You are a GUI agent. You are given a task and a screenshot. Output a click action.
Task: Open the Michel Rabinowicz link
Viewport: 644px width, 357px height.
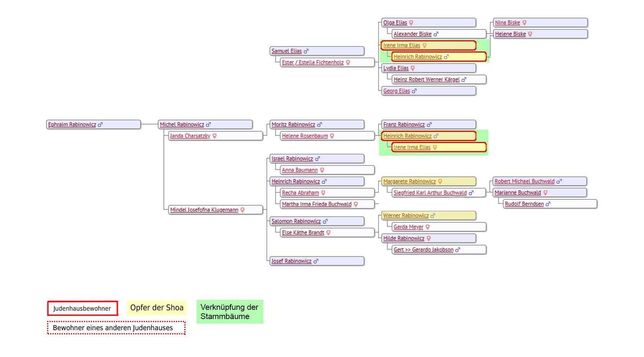182,125
